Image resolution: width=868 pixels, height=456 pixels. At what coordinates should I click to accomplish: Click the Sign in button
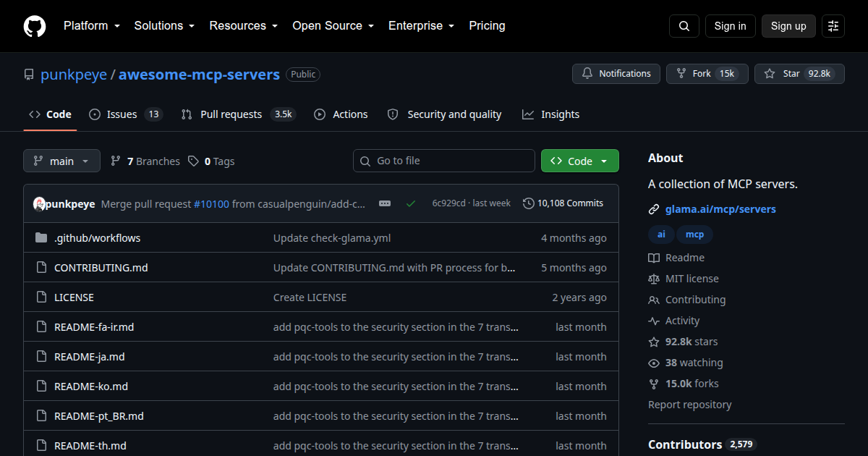(x=730, y=26)
